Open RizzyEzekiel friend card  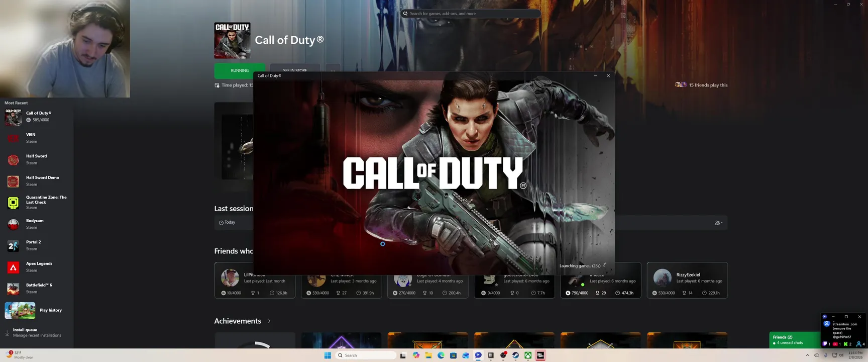coord(687,280)
